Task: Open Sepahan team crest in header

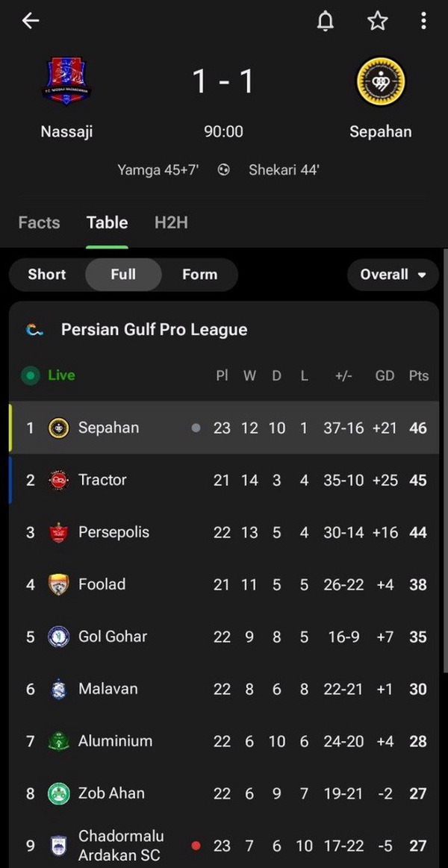Action: [x=381, y=81]
